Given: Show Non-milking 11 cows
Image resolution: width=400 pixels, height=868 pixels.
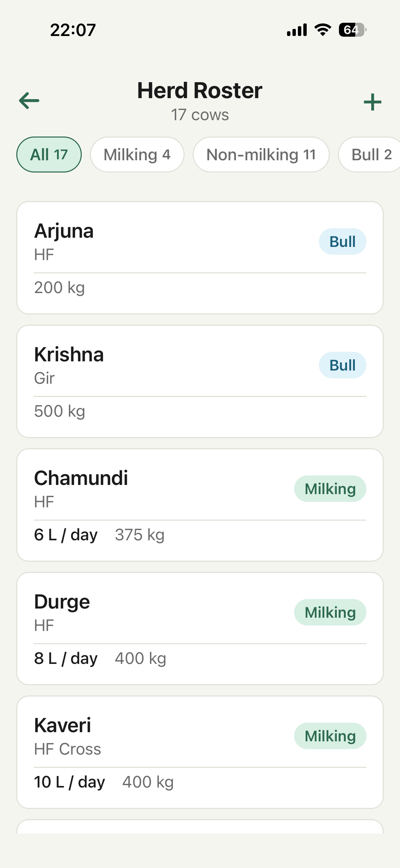Looking at the screenshot, I should coord(261,155).
